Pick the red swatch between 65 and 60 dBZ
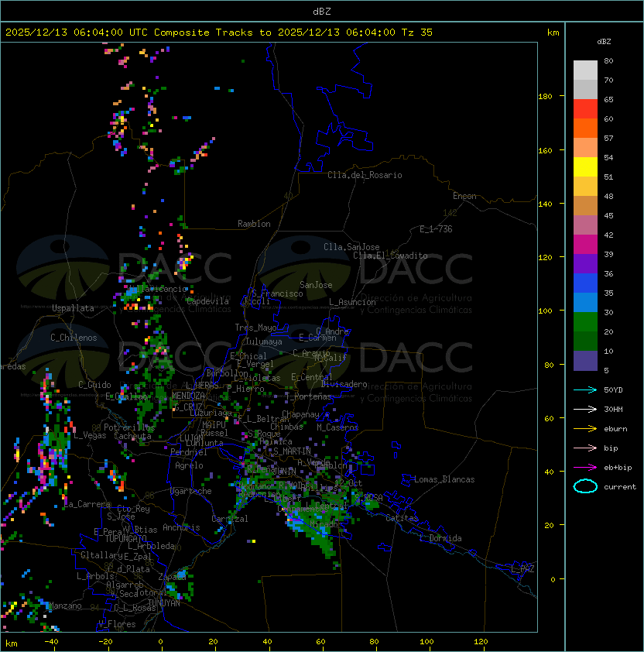The height and width of the screenshot is (652, 644). pos(585,109)
